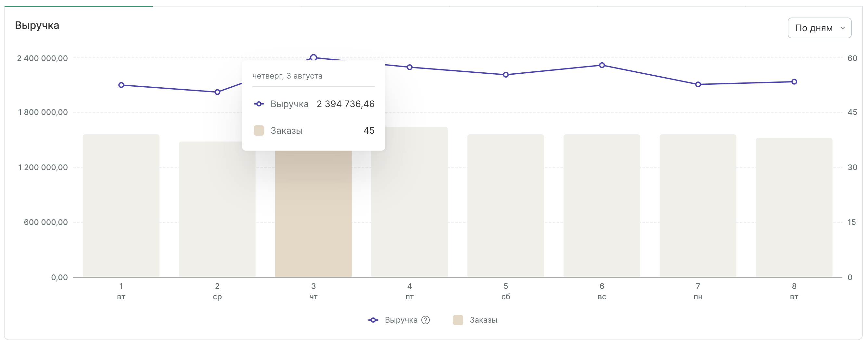The height and width of the screenshot is (346, 868).
Task: Toggle the Заказы series in the legend
Action: tap(475, 320)
